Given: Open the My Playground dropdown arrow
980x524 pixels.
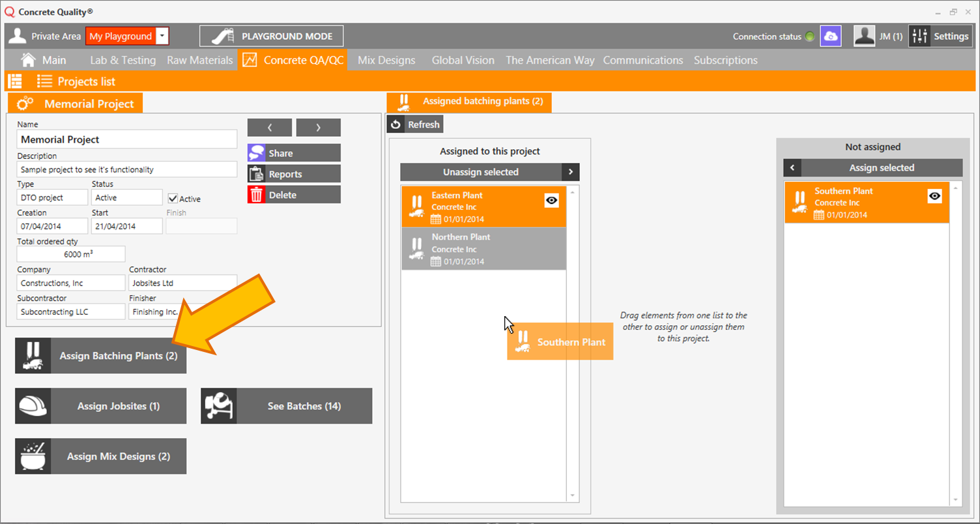Looking at the screenshot, I should pos(162,36).
